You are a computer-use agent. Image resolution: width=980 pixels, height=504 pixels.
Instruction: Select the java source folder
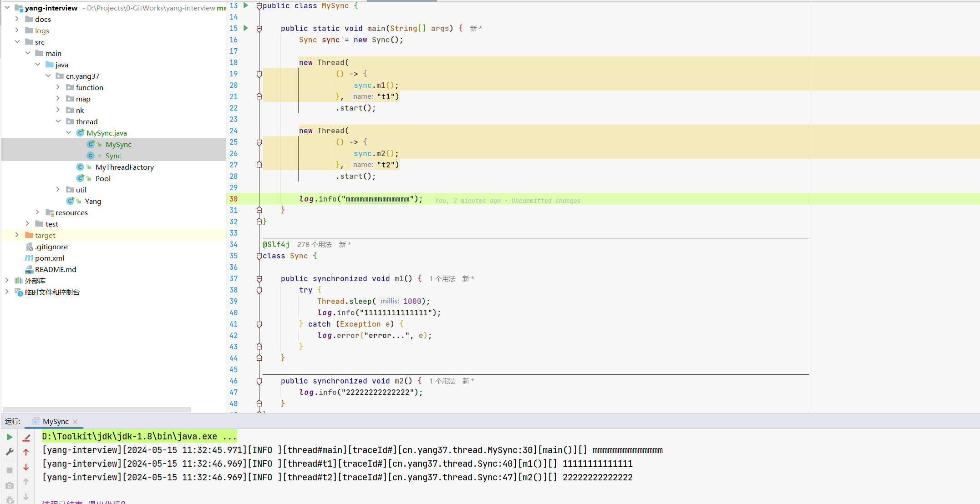pyautogui.click(x=62, y=65)
